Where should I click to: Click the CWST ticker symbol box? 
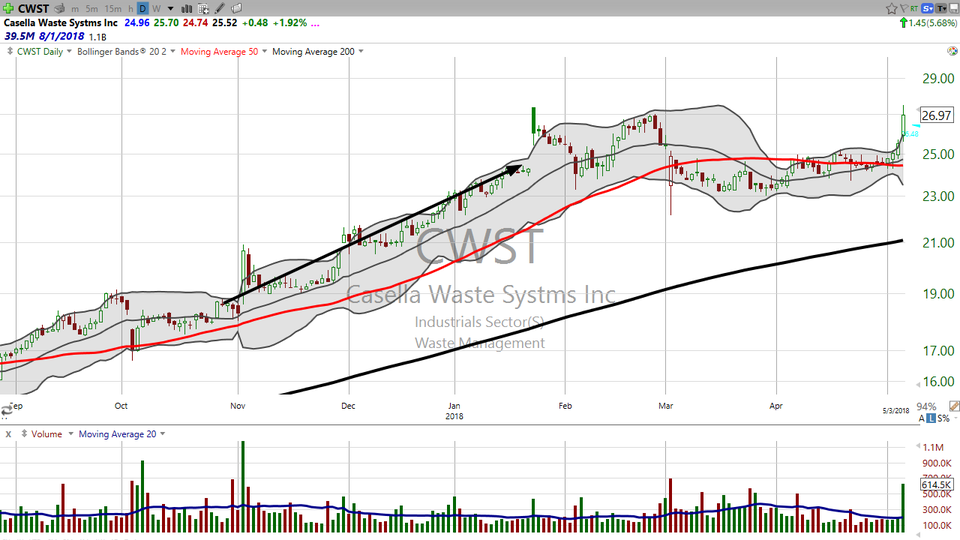pyautogui.click(x=33, y=9)
